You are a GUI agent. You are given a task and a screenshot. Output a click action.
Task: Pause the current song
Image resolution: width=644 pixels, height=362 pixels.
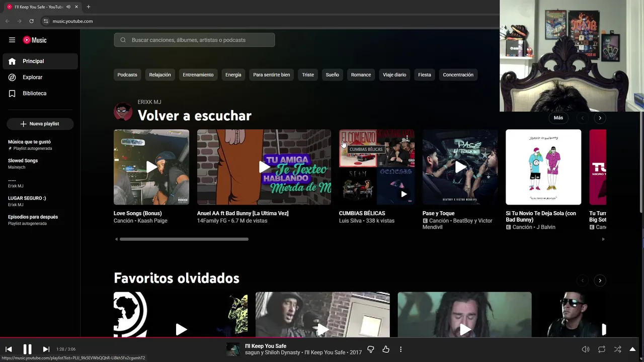click(x=28, y=349)
